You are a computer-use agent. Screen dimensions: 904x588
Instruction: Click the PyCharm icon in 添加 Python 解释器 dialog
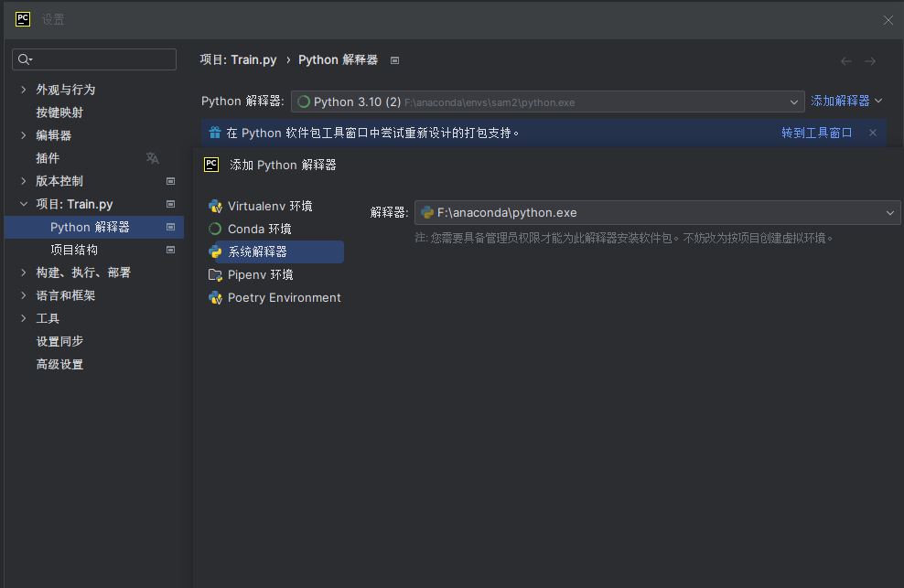coord(211,165)
